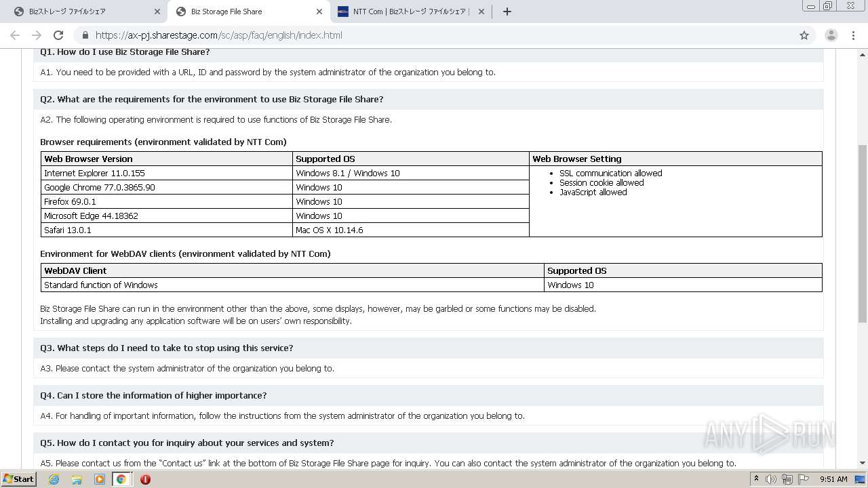Close the NTT Com tab
The height and width of the screenshot is (488, 868).
tap(481, 12)
